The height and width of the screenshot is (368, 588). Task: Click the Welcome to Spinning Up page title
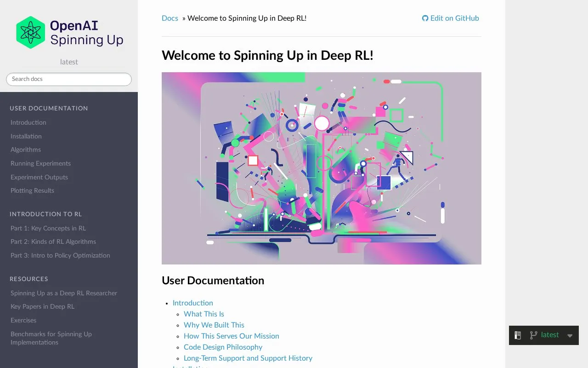pyautogui.click(x=268, y=55)
